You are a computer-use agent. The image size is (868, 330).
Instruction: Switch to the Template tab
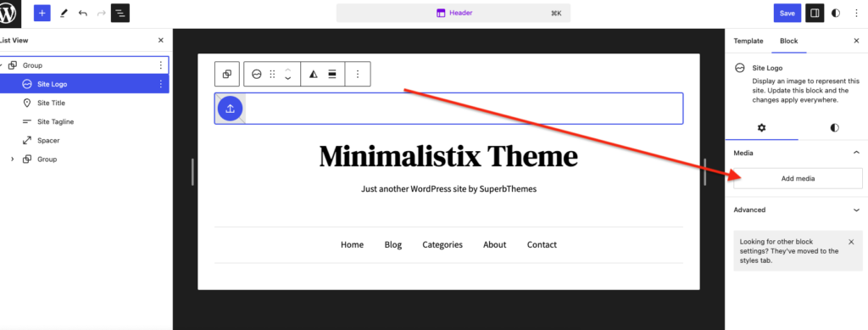748,41
